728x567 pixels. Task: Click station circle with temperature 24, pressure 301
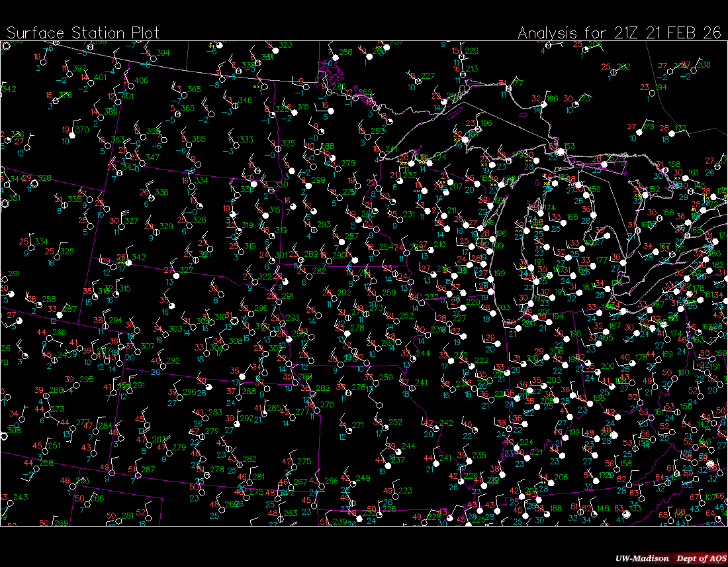[x=271, y=260]
